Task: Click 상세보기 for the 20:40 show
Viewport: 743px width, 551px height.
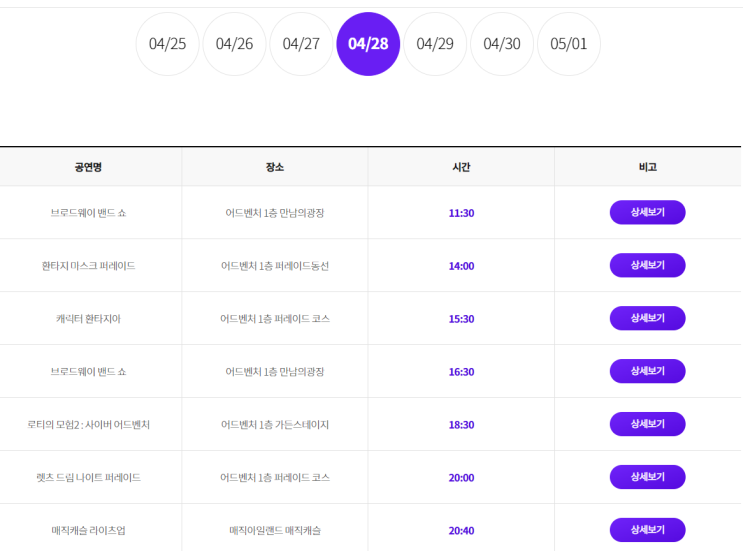Action: click(647, 530)
